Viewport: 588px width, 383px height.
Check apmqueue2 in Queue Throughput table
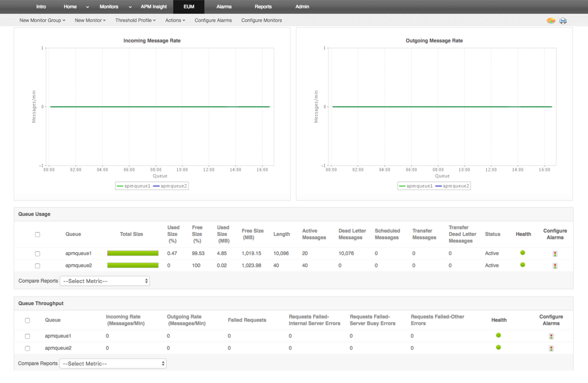click(x=27, y=349)
